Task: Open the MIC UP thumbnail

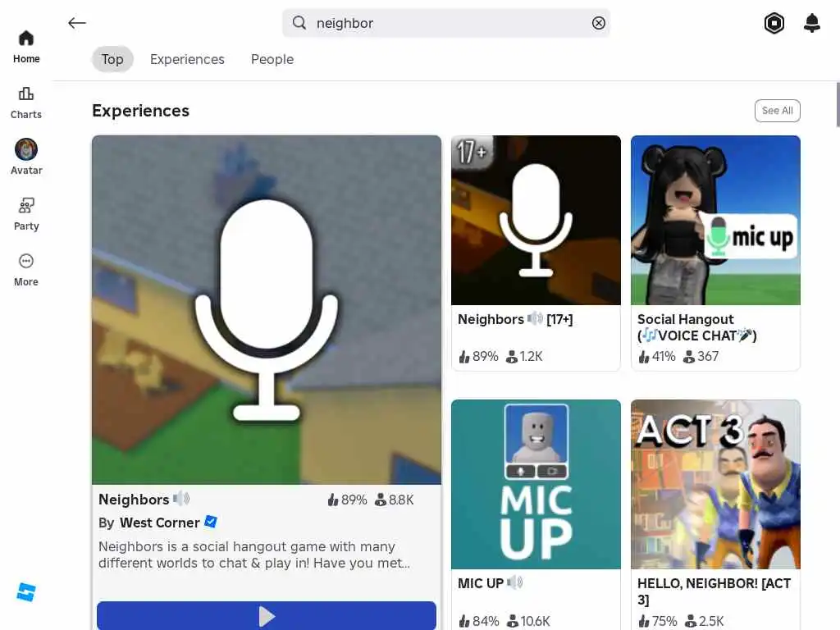Action: (536, 484)
